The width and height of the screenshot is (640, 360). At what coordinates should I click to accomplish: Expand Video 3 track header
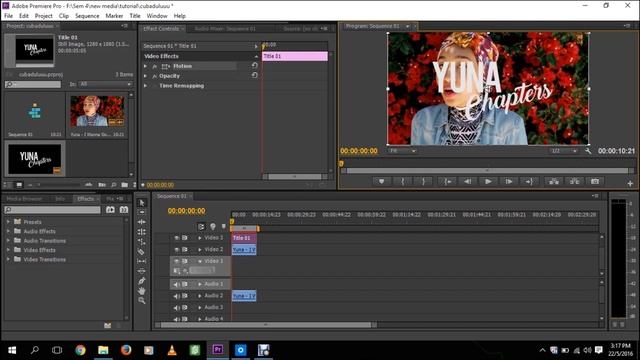(200, 238)
